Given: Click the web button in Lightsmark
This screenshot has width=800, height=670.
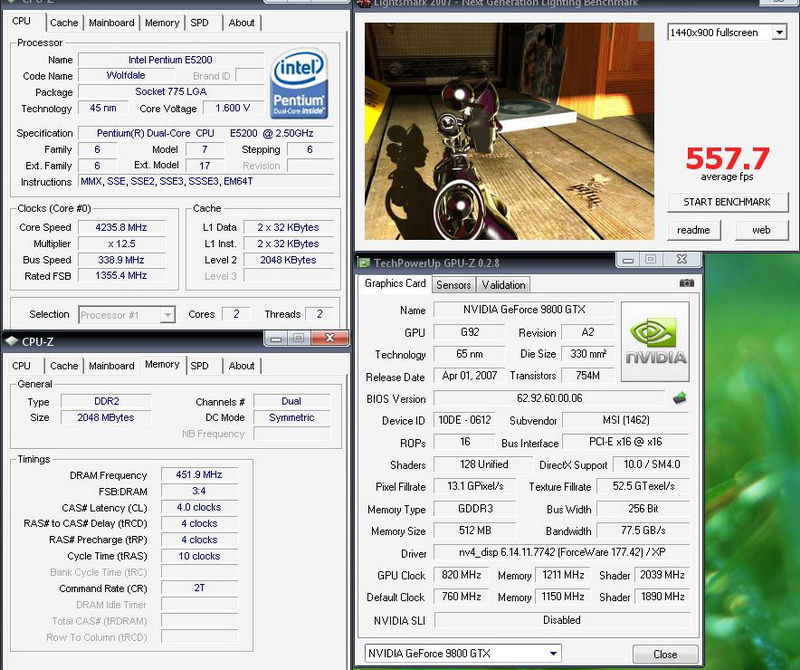Looking at the screenshot, I should [761, 230].
